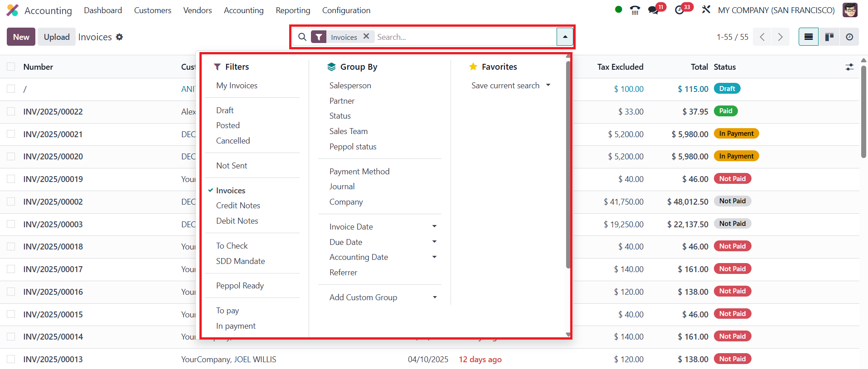
Task: Click the voip phone icon
Action: [635, 10]
